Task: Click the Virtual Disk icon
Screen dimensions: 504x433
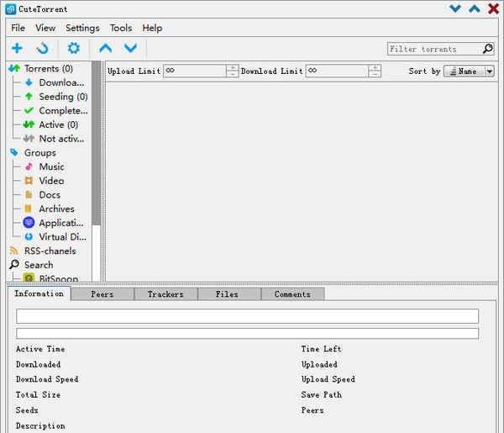Action: click(x=29, y=237)
